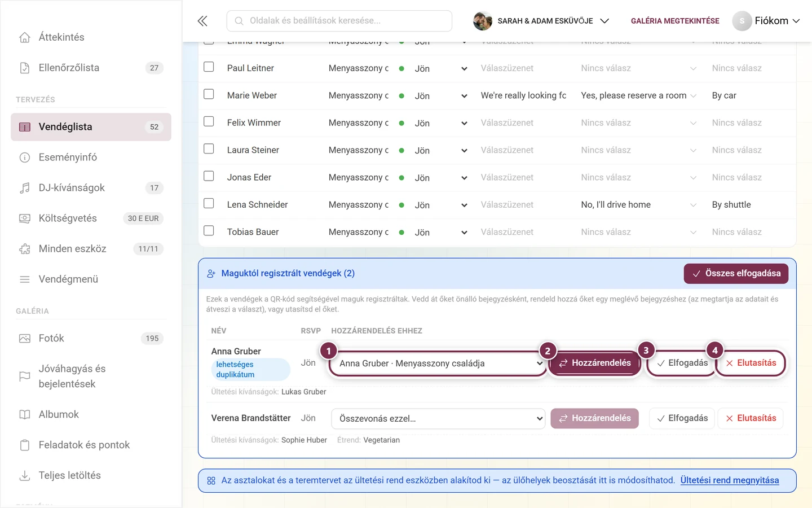Select Laura Steiner's row checkbox
The image size is (812, 508).
pyautogui.click(x=209, y=149)
